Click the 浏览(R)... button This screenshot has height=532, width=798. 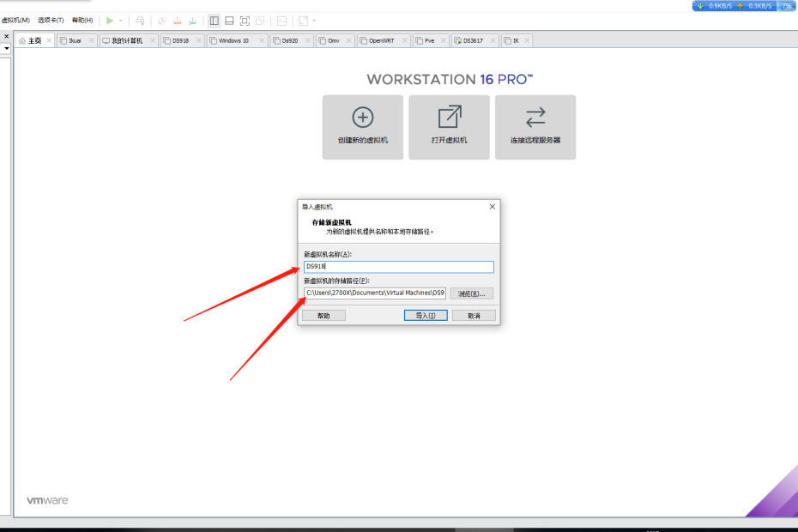pyautogui.click(x=472, y=293)
